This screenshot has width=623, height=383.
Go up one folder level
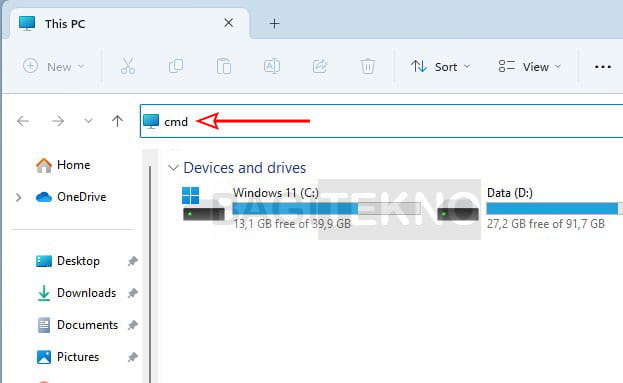click(x=117, y=121)
